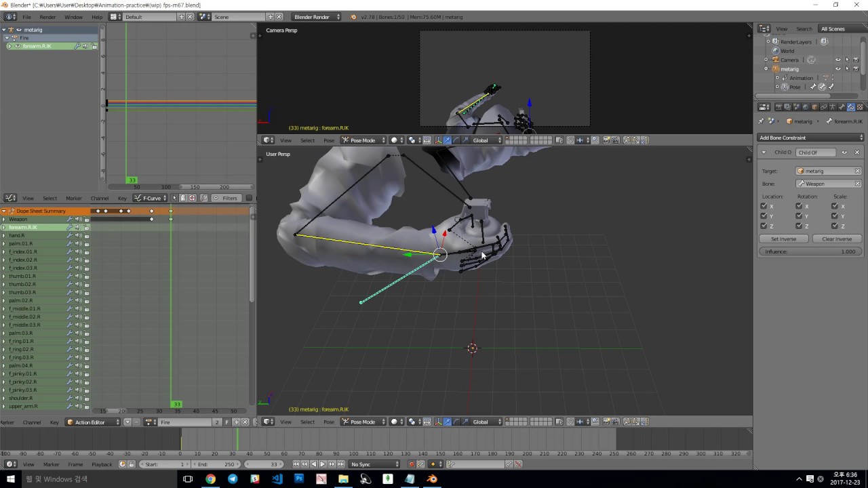Click the End frame field
The image size is (868, 488).
(x=216, y=464)
